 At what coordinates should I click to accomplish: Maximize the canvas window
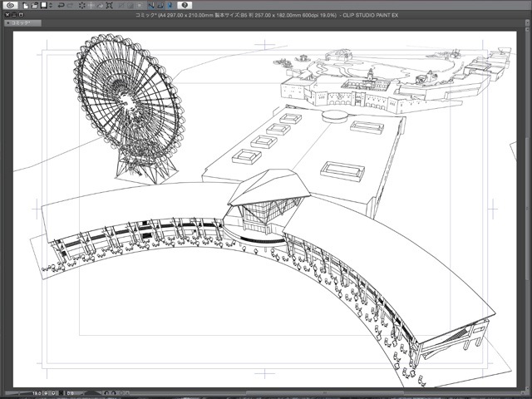click(21, 15)
